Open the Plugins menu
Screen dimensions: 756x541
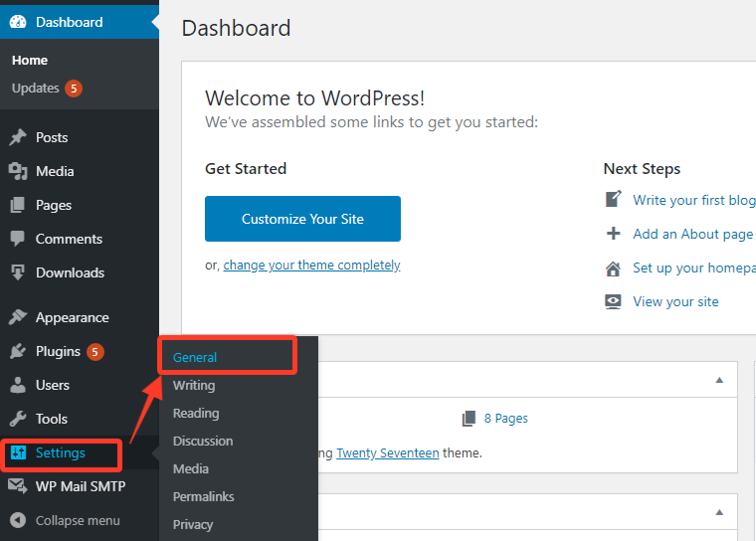[80, 351]
